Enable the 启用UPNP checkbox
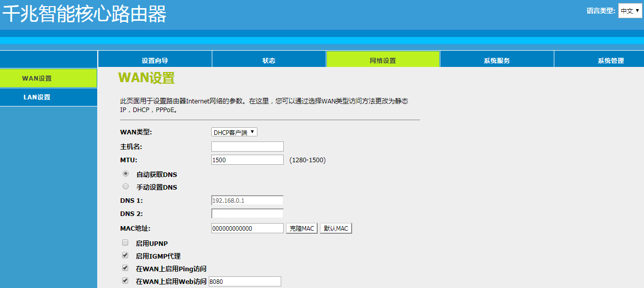Viewport: 644px width, 288px height. point(125,243)
